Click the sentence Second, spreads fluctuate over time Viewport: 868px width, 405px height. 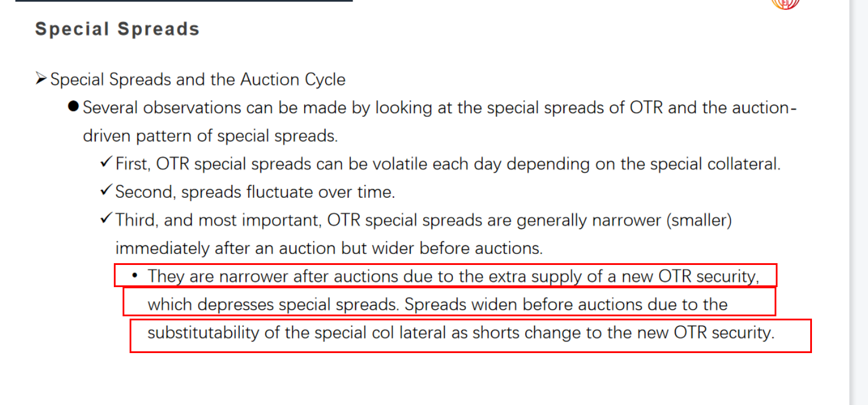point(255,191)
